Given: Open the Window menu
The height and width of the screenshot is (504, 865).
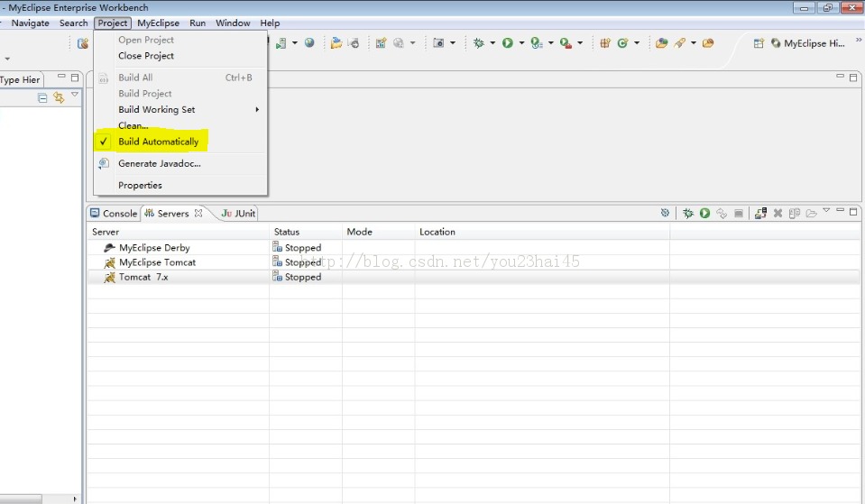Looking at the screenshot, I should click(233, 23).
